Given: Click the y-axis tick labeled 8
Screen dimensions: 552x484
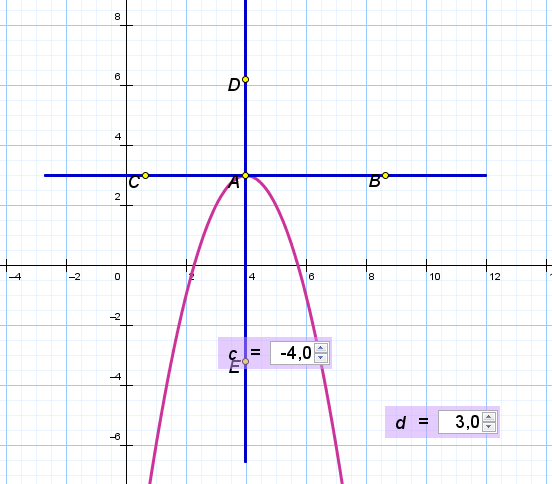Looking at the screenshot, I should pos(117,17).
